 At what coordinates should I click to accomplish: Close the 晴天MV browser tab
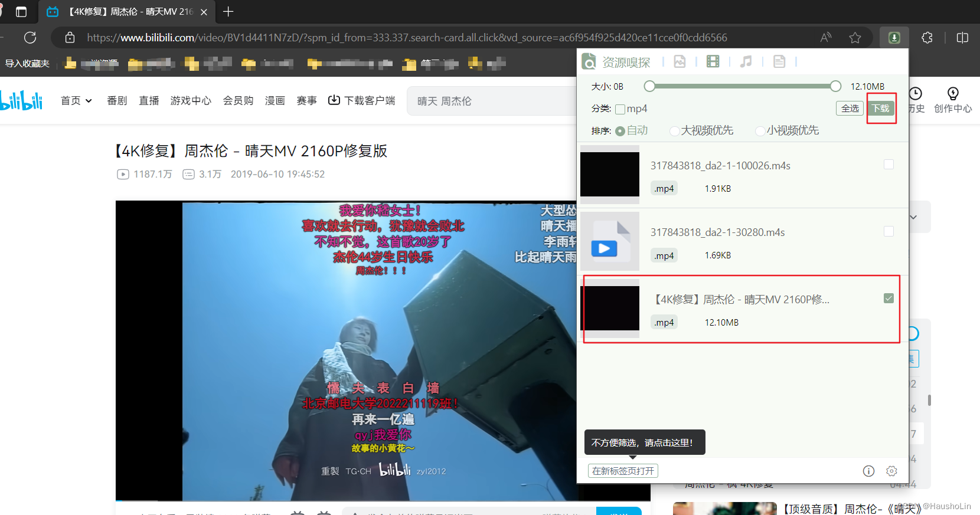(204, 12)
